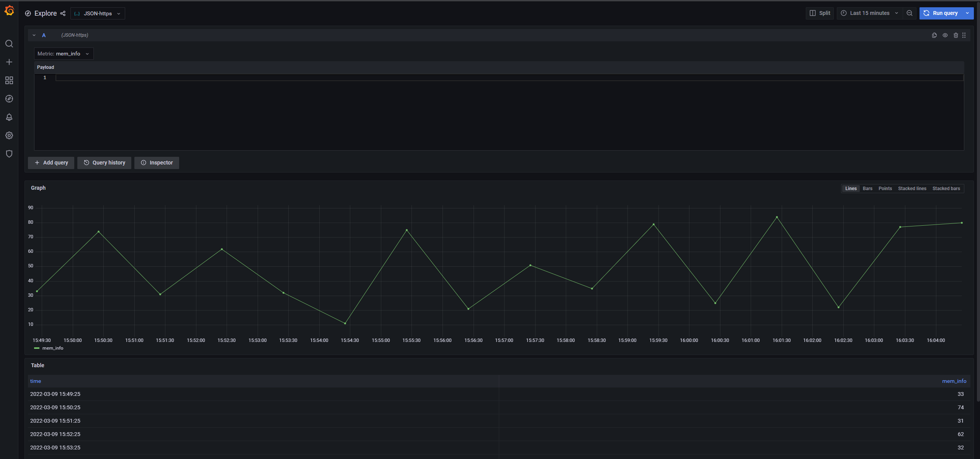Open the JSON-https datasource dropdown
Screen dimensions: 980x459
click(x=98, y=13)
